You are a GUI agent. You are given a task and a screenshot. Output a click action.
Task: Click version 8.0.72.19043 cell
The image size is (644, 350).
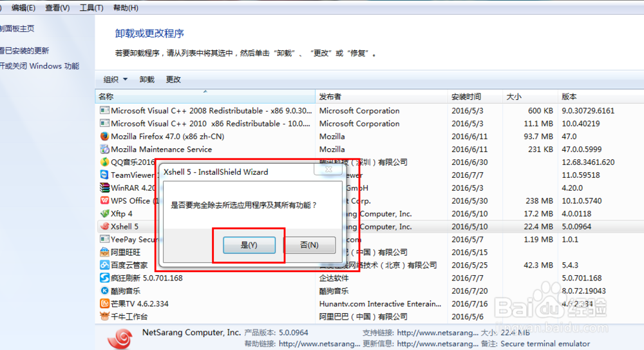point(583,291)
